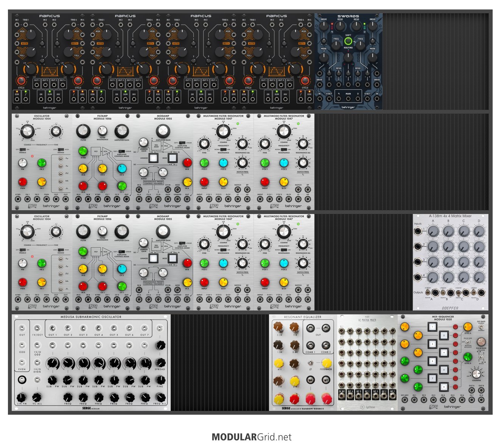
Task: Click the MAIN output jack on Swords
Action: click(x=348, y=99)
